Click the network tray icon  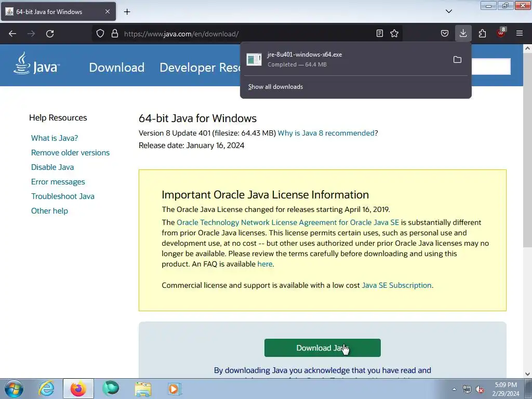[467, 390]
